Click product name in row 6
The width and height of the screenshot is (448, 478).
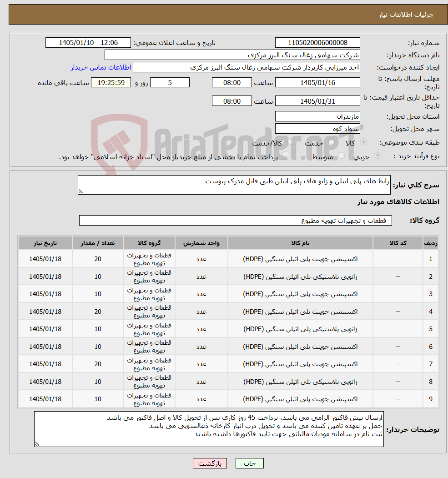[300, 347]
